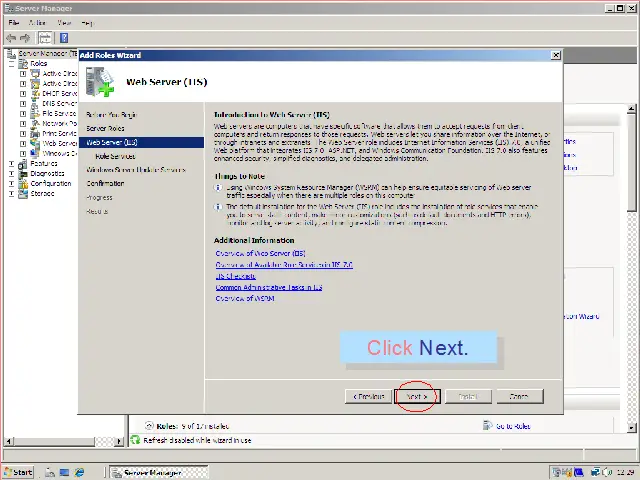Open Overview of Web Server (IIS) link
This screenshot has height=480, width=640.
point(260,253)
